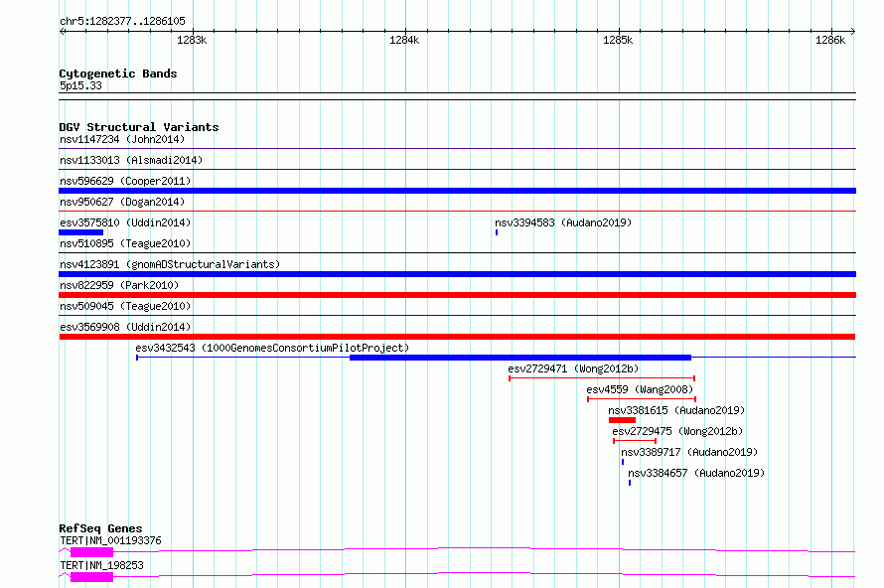Open gene TERT|NM_001193376 label
Screen dimensions: 884x588
(x=110, y=540)
